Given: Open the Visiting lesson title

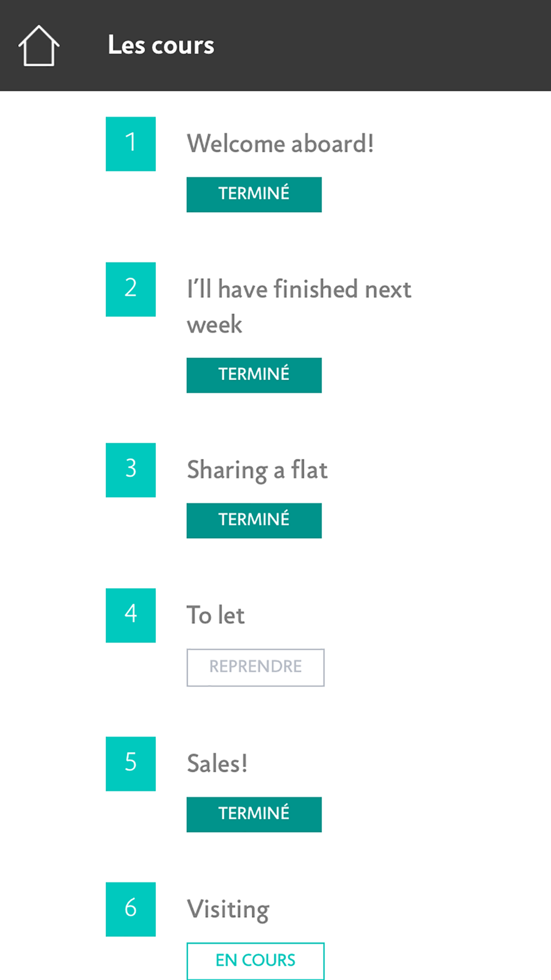Looking at the screenshot, I should tap(228, 911).
